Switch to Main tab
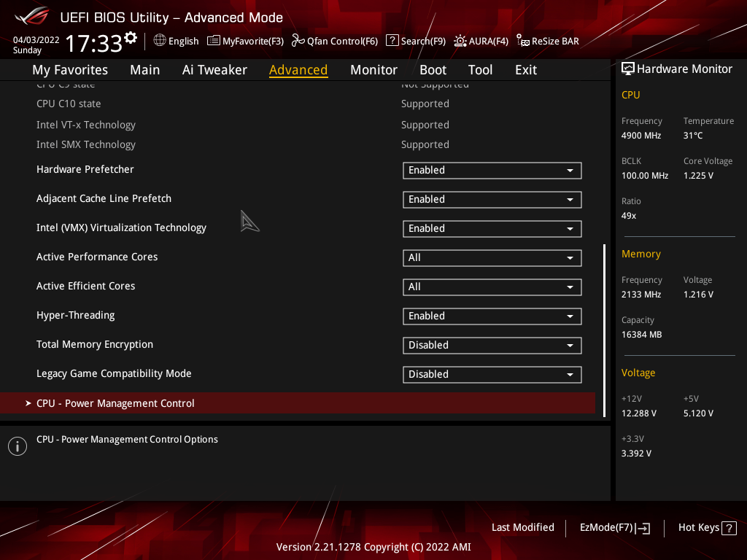The image size is (747, 560). [145, 70]
